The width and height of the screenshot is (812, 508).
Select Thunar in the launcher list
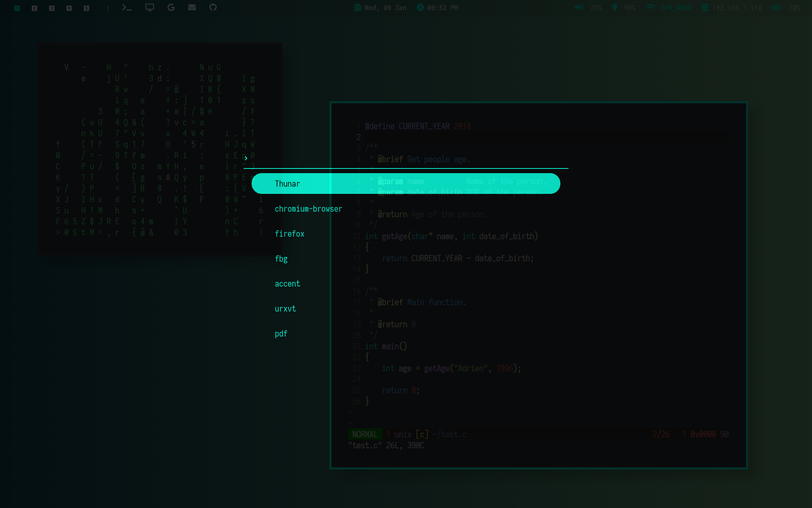288,184
